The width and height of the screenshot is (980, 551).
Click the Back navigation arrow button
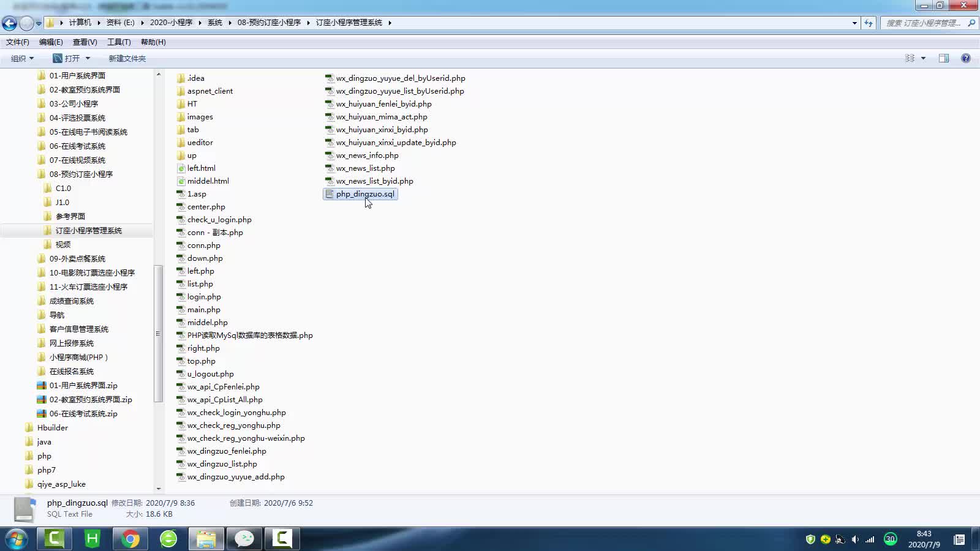pos(10,23)
